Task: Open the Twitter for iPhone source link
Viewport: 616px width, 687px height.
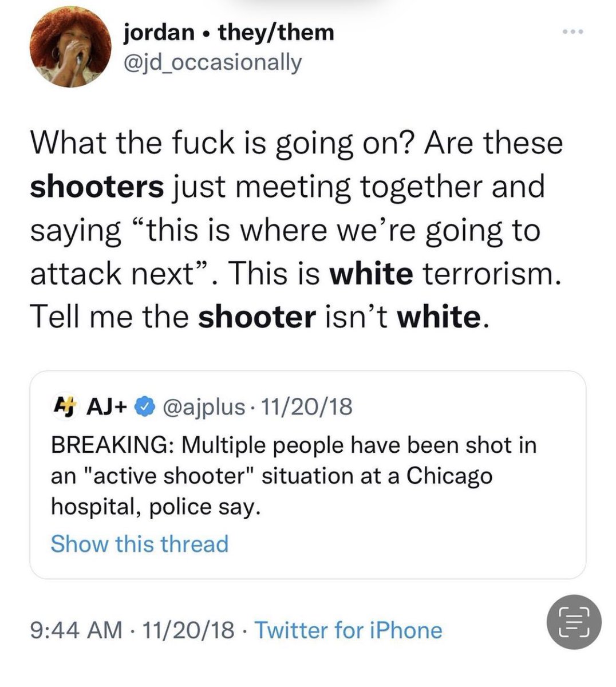Action: [x=348, y=630]
